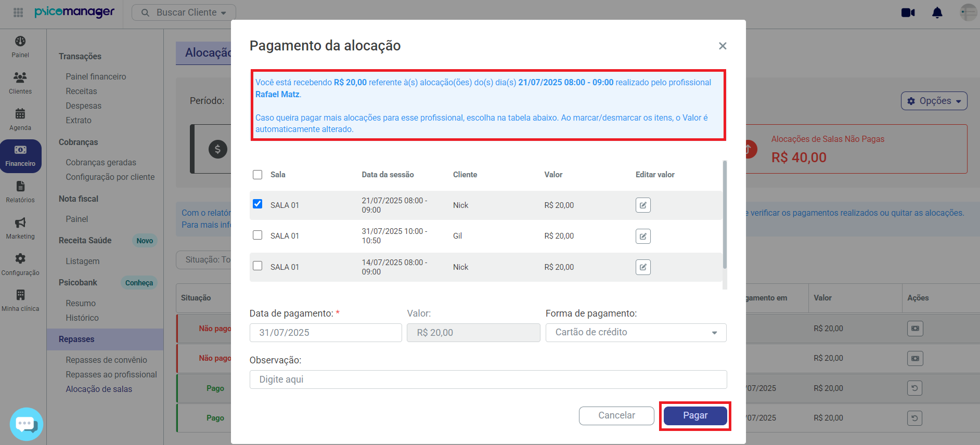Click the Cliente column header
The height and width of the screenshot is (445, 980).
[465, 175]
